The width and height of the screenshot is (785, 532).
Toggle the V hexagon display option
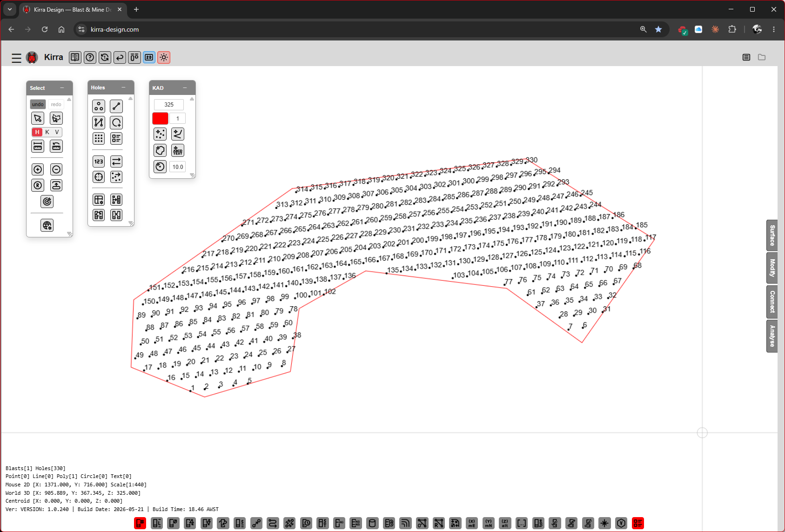coord(621,523)
